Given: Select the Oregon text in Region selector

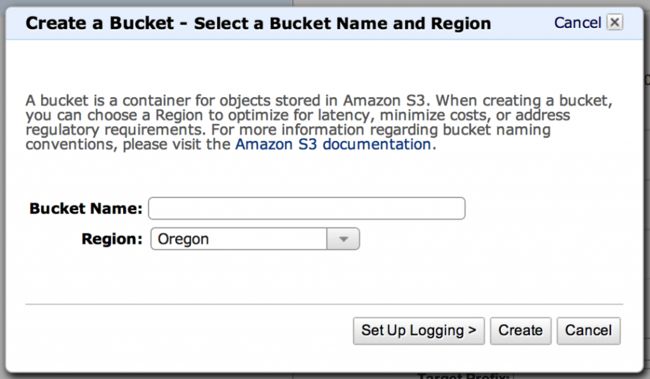Looking at the screenshot, I should point(183,239).
